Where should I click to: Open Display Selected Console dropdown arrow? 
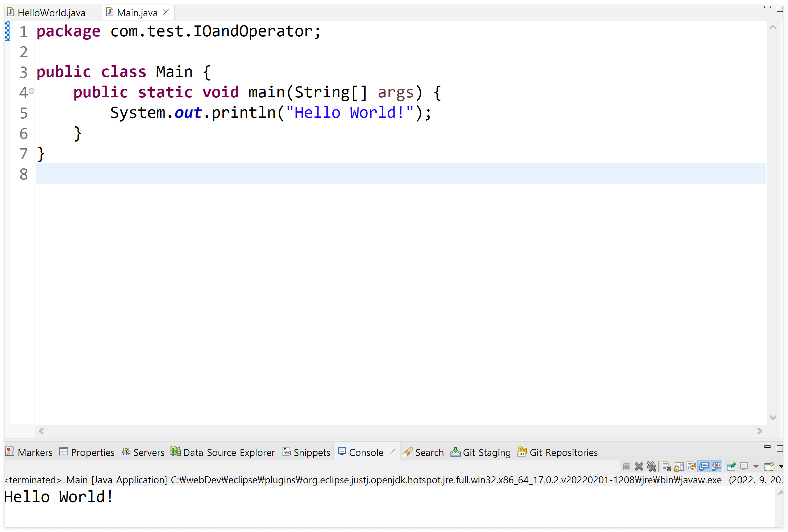[x=756, y=467]
